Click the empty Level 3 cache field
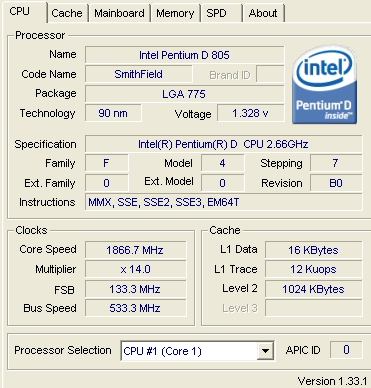Viewport: 371px width, 388px height. 313,308
